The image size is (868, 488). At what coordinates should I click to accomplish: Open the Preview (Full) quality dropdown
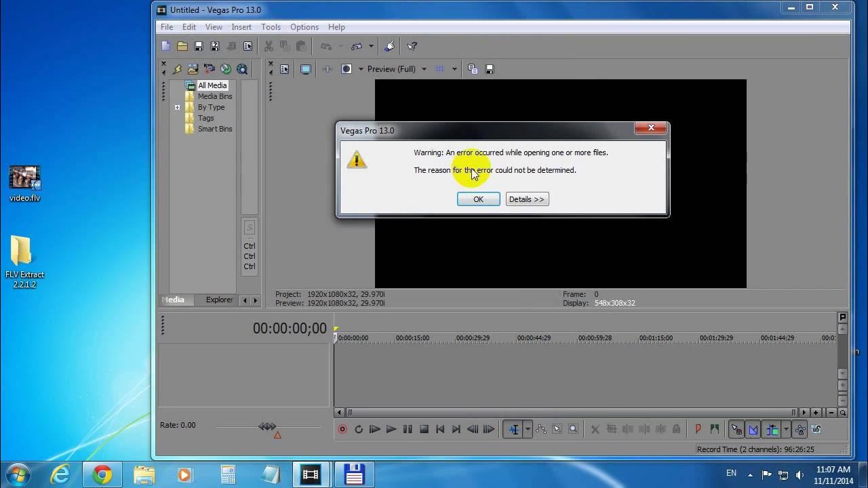point(424,69)
